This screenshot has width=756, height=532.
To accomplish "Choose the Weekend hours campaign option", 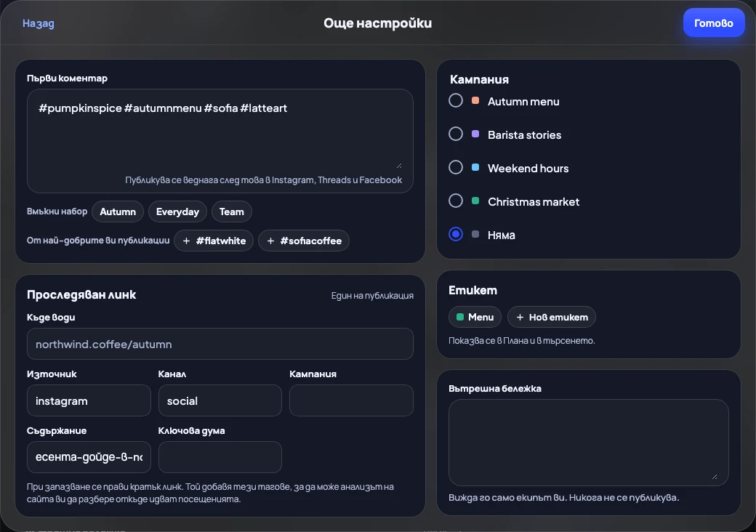I will coord(456,167).
